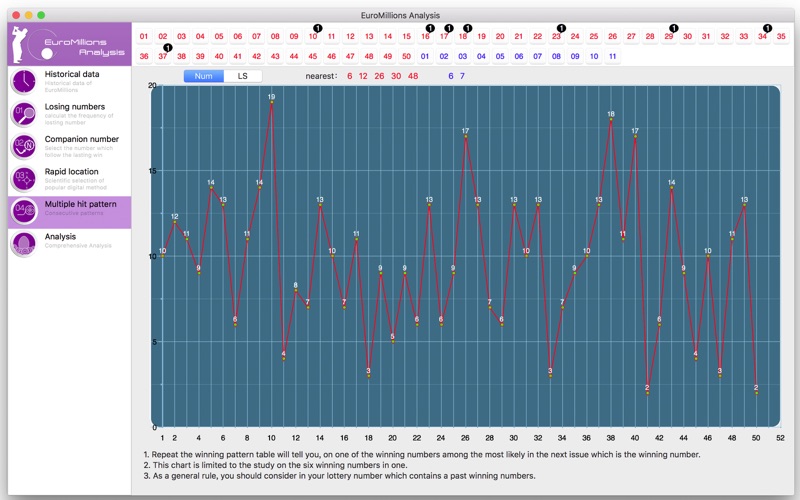Click nearest red number 48

click(413, 76)
